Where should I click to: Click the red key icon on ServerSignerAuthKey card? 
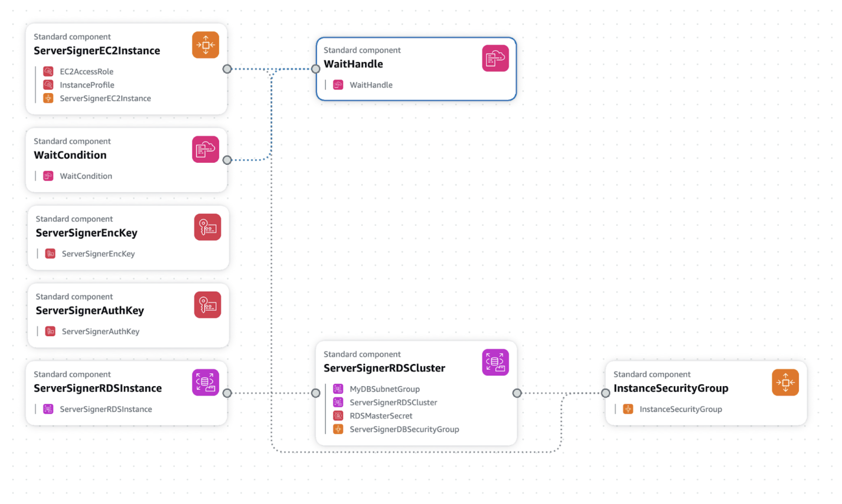click(207, 305)
